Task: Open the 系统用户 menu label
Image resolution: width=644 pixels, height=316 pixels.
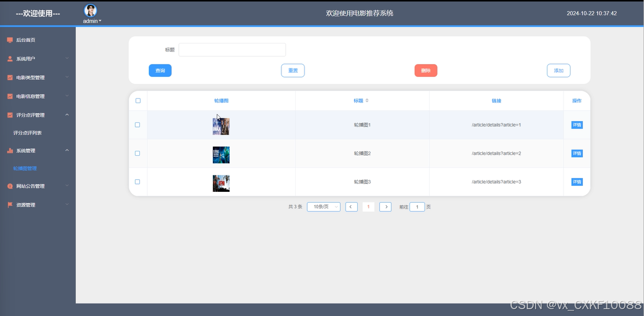Action: coord(26,59)
